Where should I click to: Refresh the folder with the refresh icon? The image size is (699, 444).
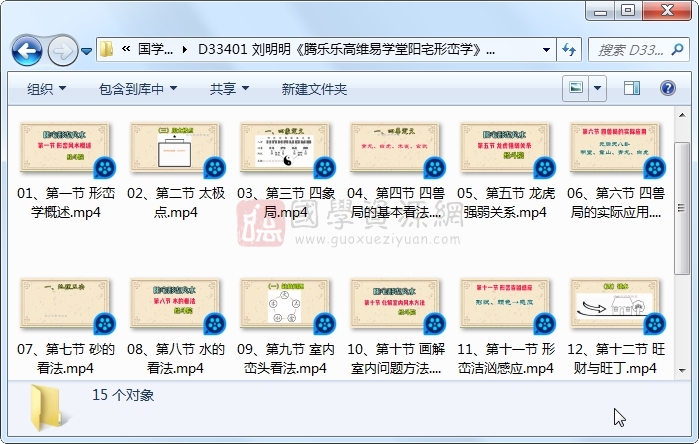coord(569,49)
